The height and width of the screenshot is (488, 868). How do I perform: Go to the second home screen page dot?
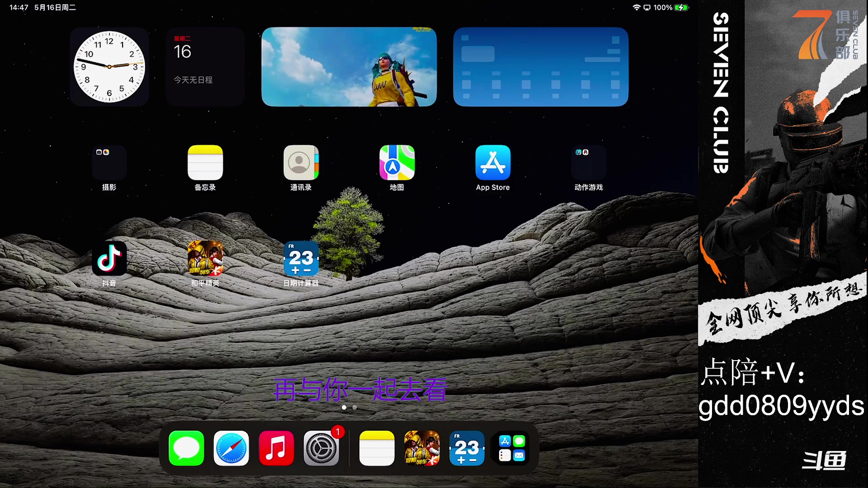354,408
